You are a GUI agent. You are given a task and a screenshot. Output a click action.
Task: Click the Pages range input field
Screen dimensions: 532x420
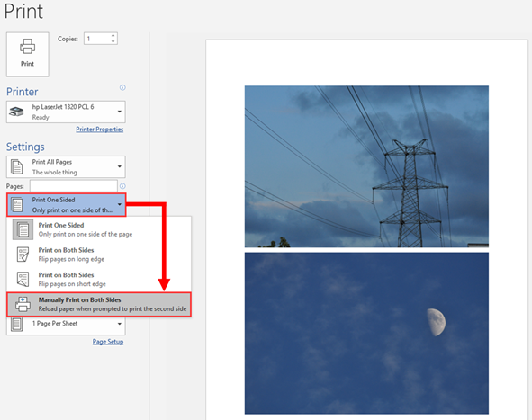point(74,186)
